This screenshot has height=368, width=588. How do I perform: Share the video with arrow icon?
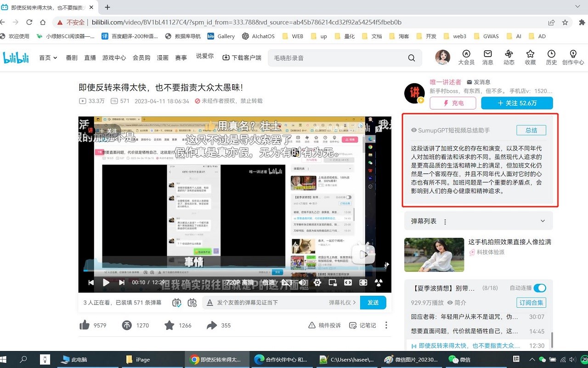[x=212, y=325]
